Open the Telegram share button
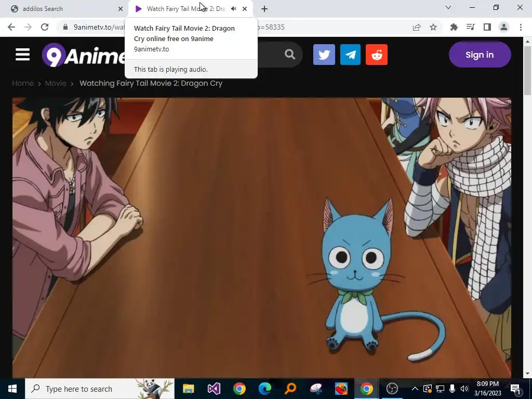Screen dimensions: 532x399 tap(350, 55)
